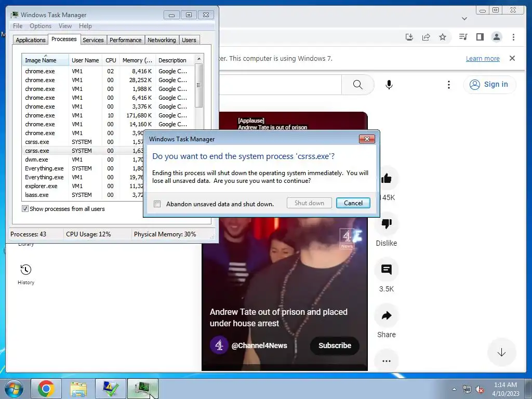Click the Chrome share page icon
The height and width of the screenshot is (399, 532).
click(426, 37)
